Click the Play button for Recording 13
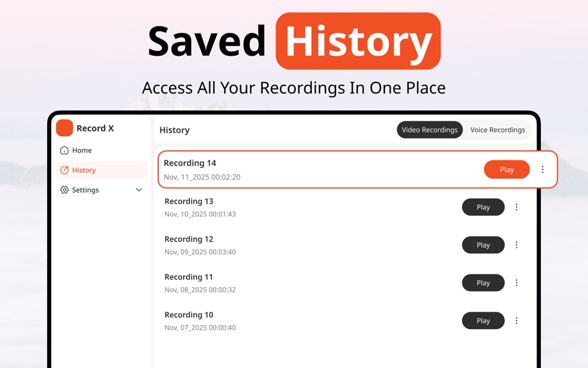Image resolution: width=588 pixels, height=368 pixels. 483,207
